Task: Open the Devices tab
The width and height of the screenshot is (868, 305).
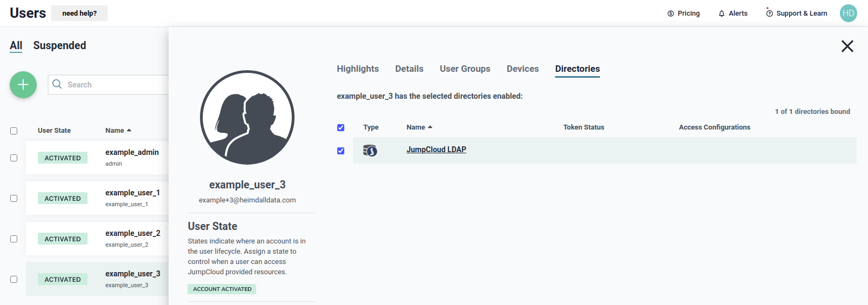Action: pos(522,69)
